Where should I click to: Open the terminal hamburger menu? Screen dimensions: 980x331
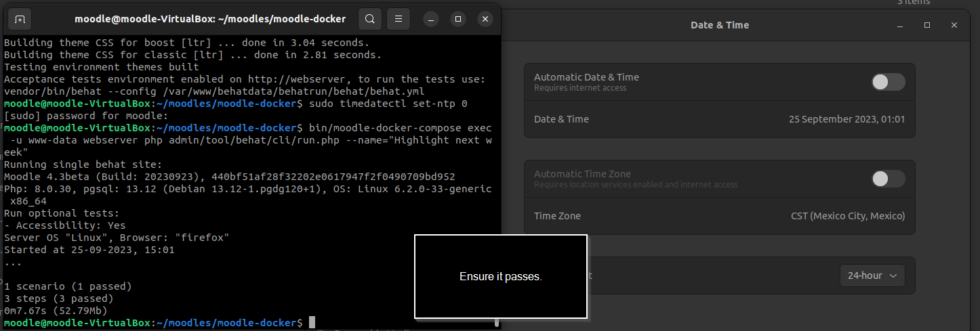coord(399,19)
